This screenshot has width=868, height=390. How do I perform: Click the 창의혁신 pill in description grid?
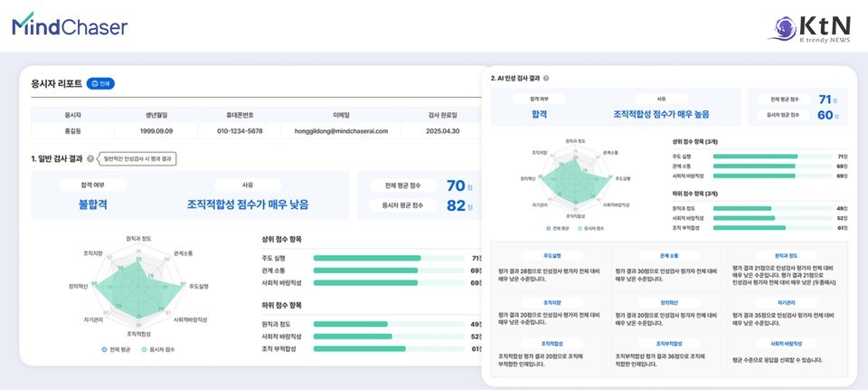(x=669, y=302)
